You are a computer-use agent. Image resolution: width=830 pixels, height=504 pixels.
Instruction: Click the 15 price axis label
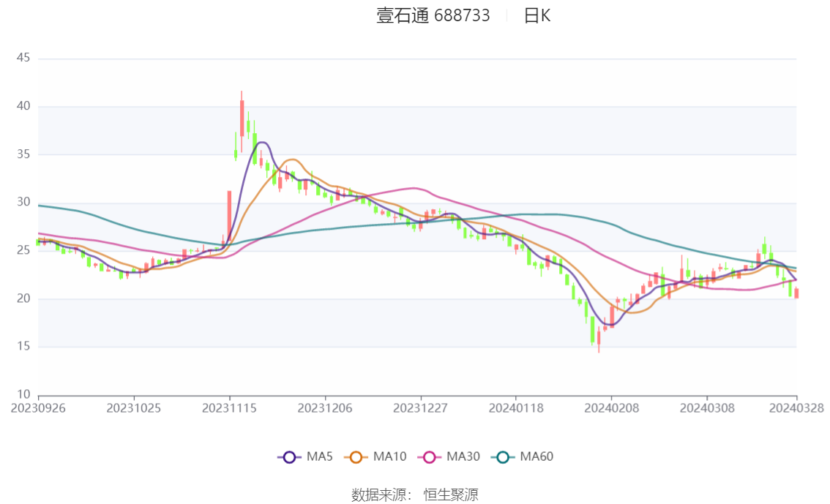(23, 347)
